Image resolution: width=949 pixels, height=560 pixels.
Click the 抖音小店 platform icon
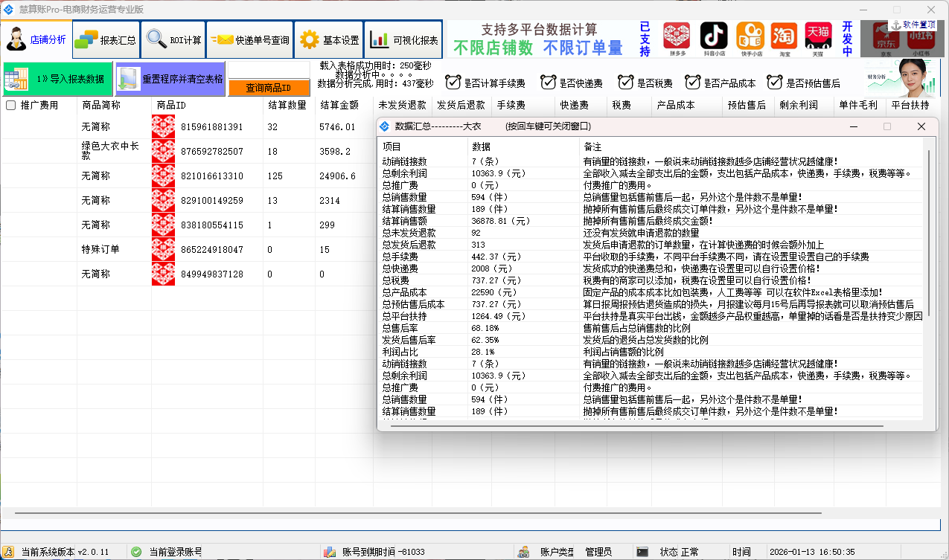(x=713, y=37)
